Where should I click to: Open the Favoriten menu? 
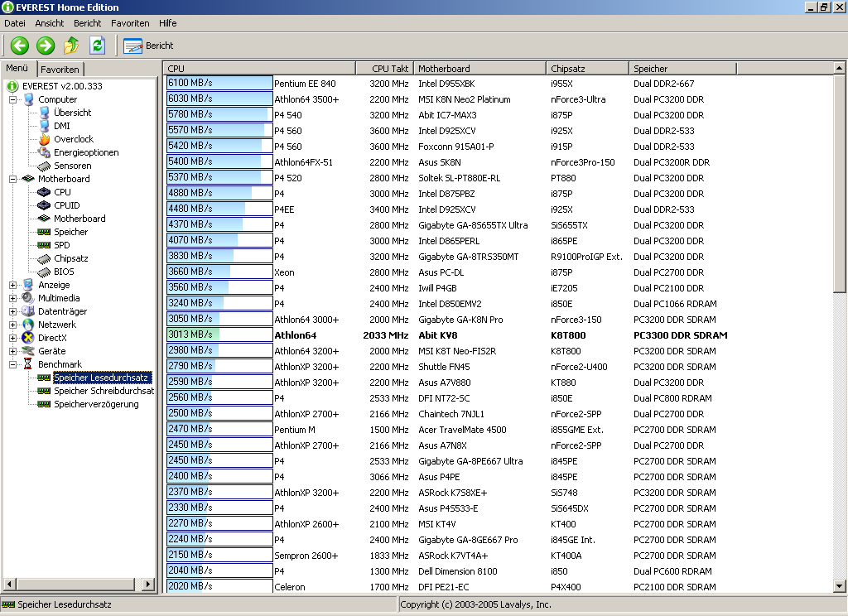point(130,23)
